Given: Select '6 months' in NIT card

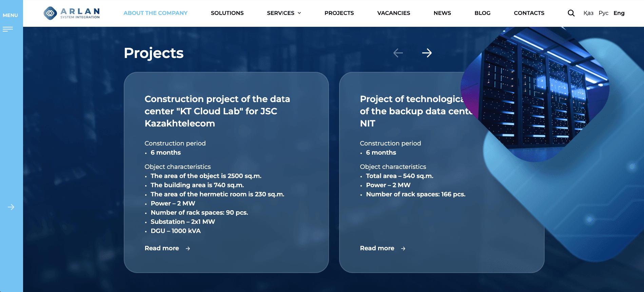Looking at the screenshot, I should pos(381,153).
